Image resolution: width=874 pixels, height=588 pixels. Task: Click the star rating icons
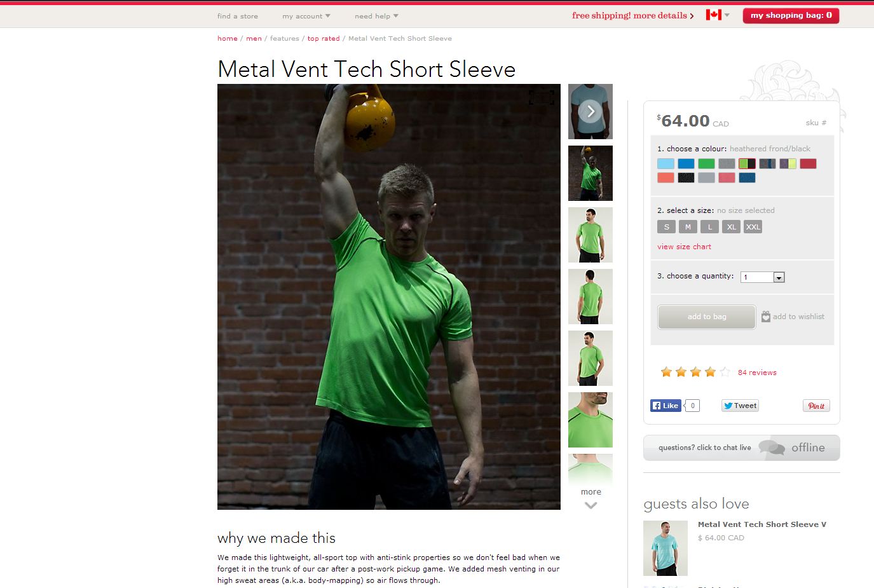(x=695, y=372)
